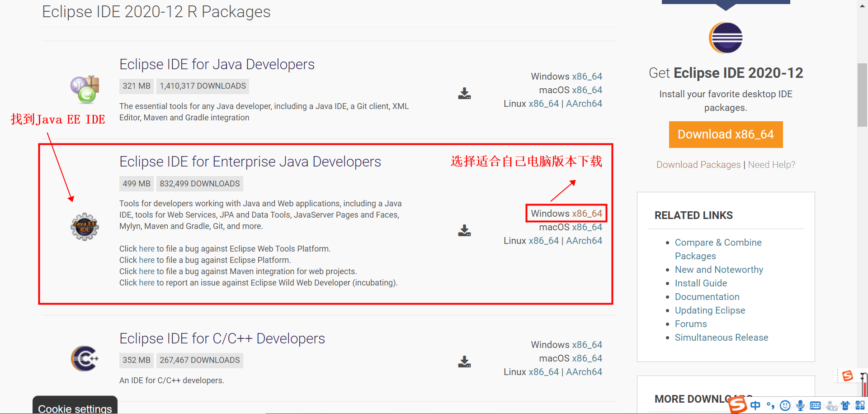The width and height of the screenshot is (868, 414).
Task: Download Windows x86_64 for C/C++ Developers
Action: tap(587, 345)
